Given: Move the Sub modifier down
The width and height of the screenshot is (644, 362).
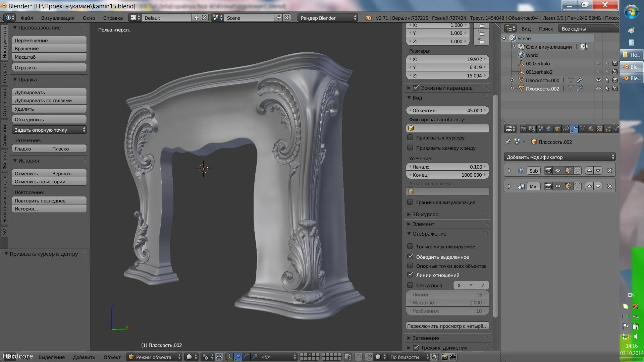Looking at the screenshot, I should tap(598, 171).
